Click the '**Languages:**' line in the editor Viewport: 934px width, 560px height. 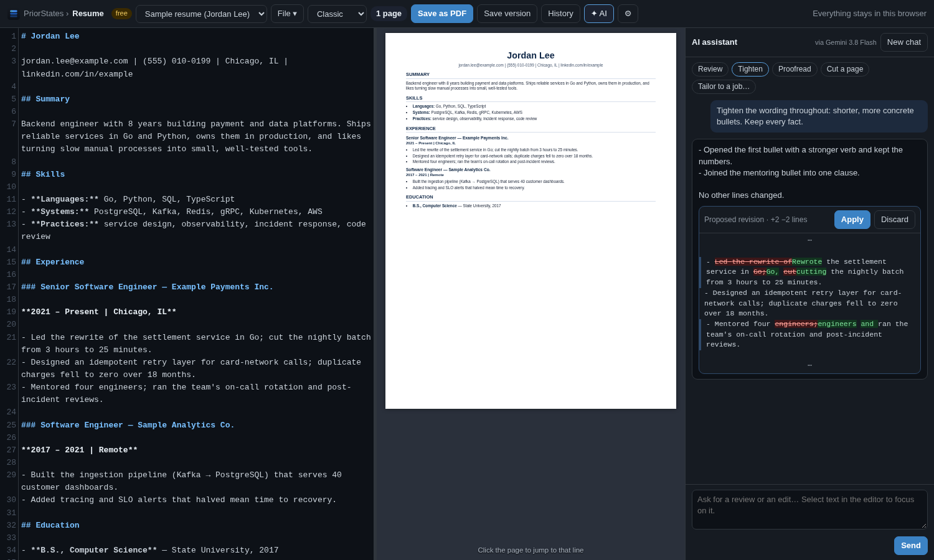coord(128,199)
